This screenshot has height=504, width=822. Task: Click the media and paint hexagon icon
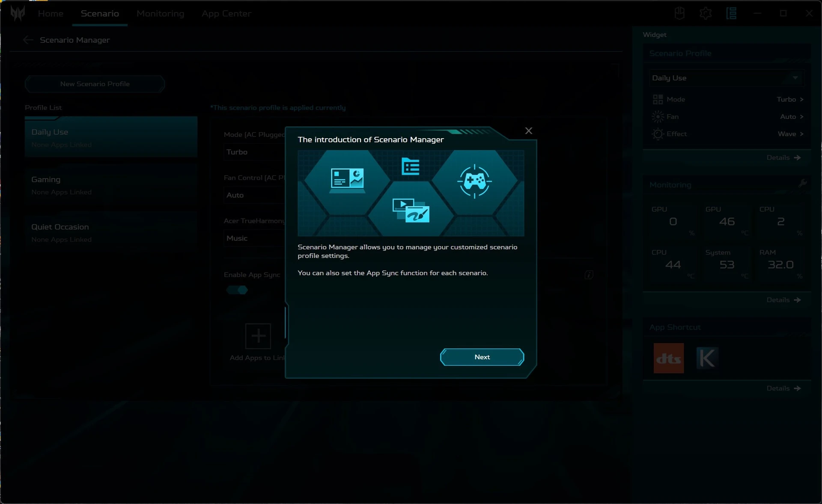click(411, 210)
